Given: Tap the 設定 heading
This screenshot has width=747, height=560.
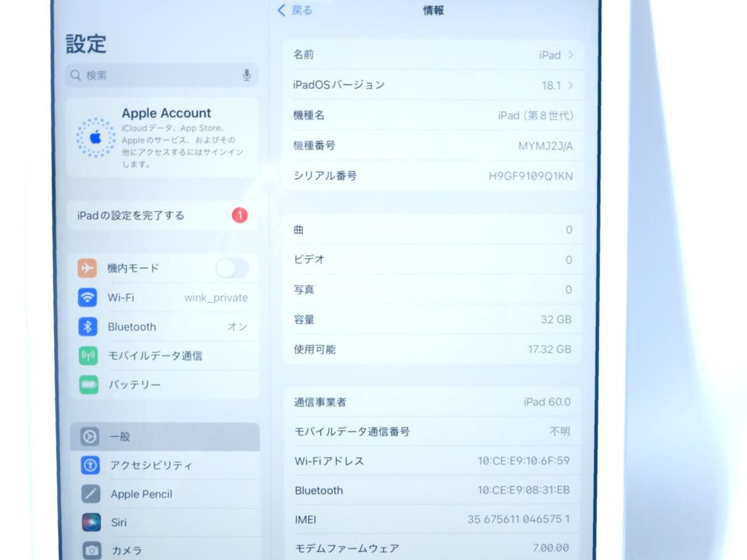Looking at the screenshot, I should 86,44.
